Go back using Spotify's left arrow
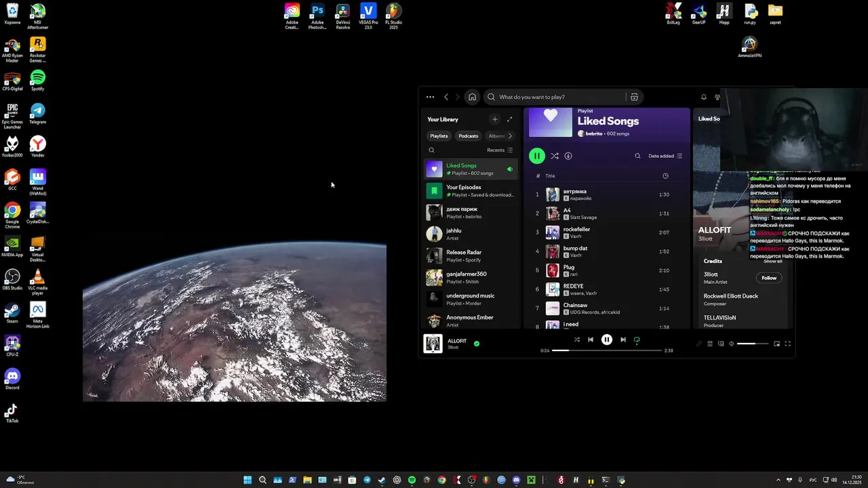Screen dimensions: 868x488 tap(446, 97)
